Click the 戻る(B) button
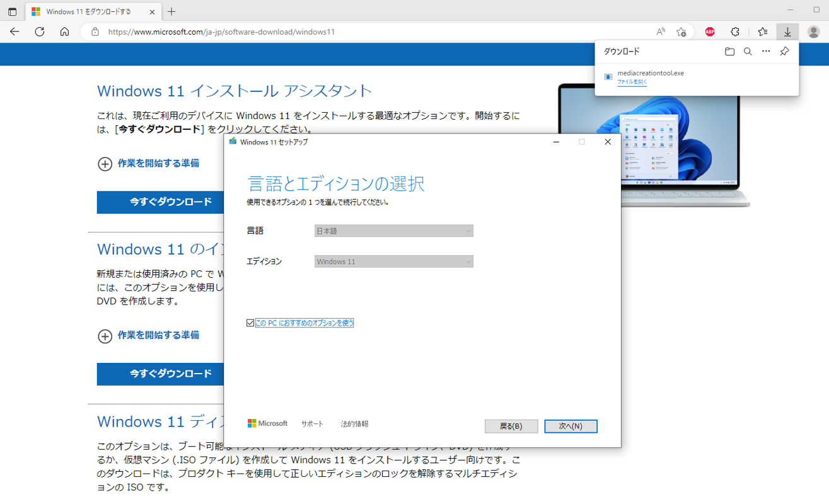The height and width of the screenshot is (504, 829). tap(511, 426)
